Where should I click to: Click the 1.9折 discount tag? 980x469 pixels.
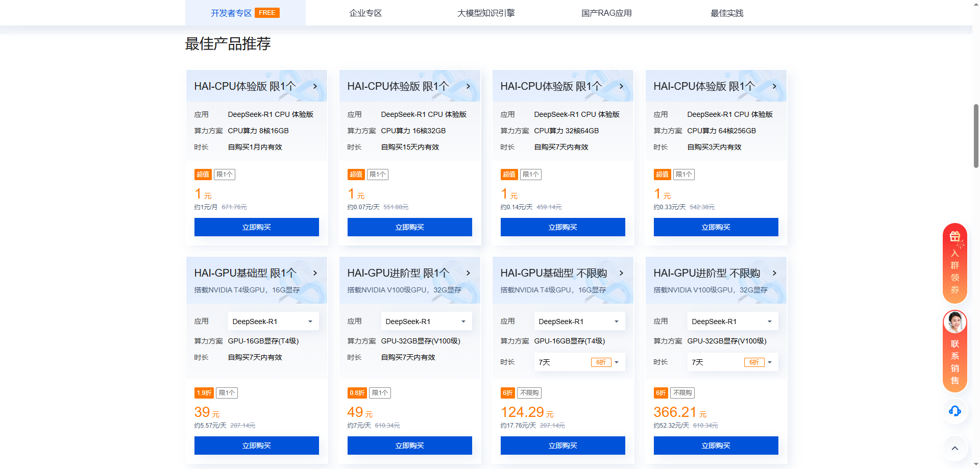[204, 393]
